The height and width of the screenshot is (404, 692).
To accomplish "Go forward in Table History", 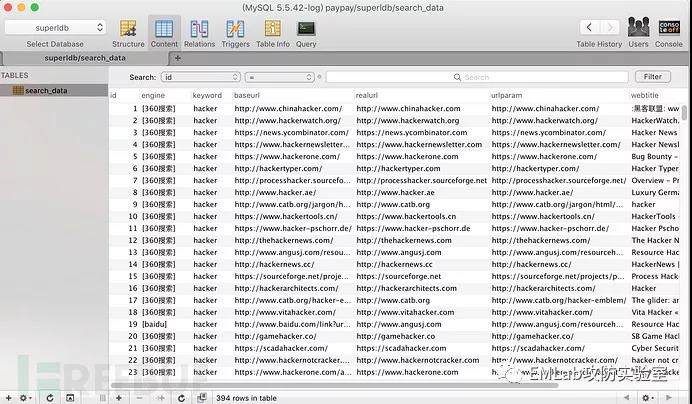I will [x=609, y=27].
